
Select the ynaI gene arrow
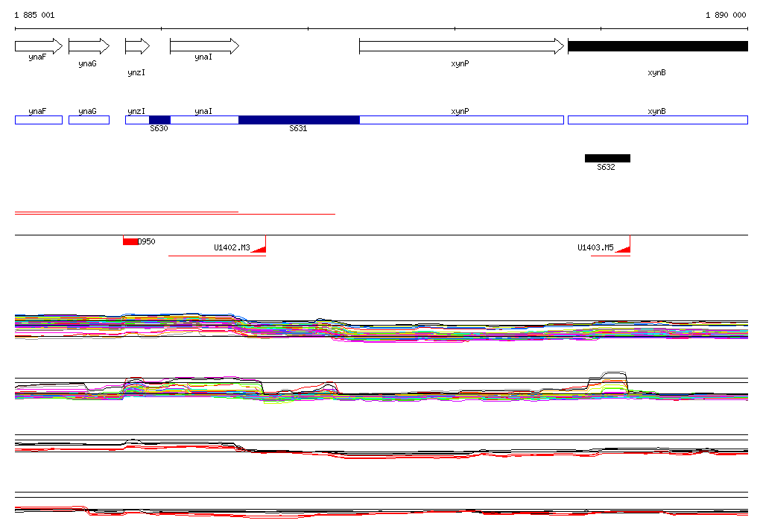[204, 46]
